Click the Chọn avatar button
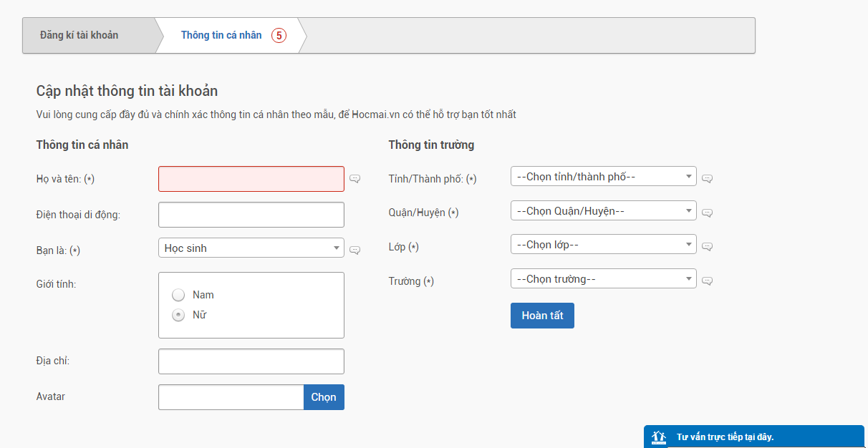This screenshot has width=868, height=448. click(x=324, y=397)
